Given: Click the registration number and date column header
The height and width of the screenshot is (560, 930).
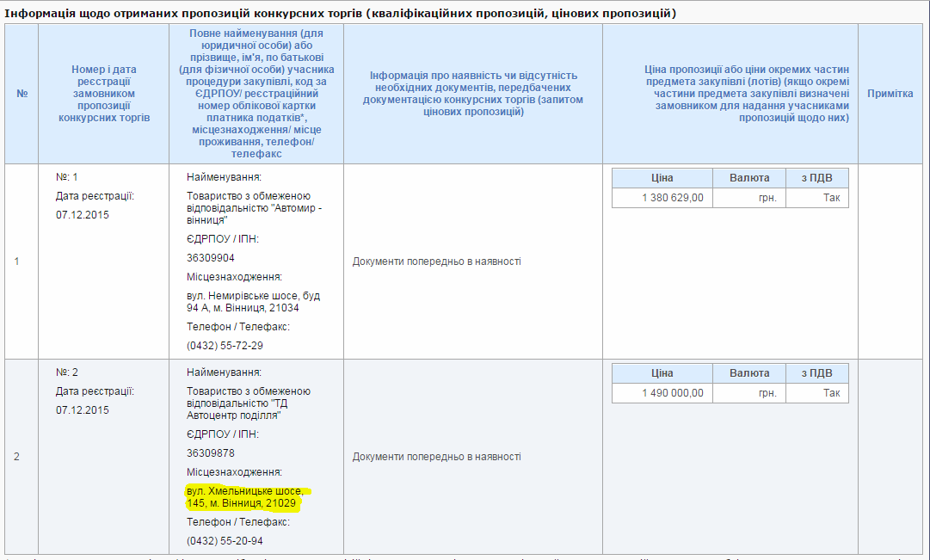Looking at the screenshot, I should pyautogui.click(x=104, y=93).
